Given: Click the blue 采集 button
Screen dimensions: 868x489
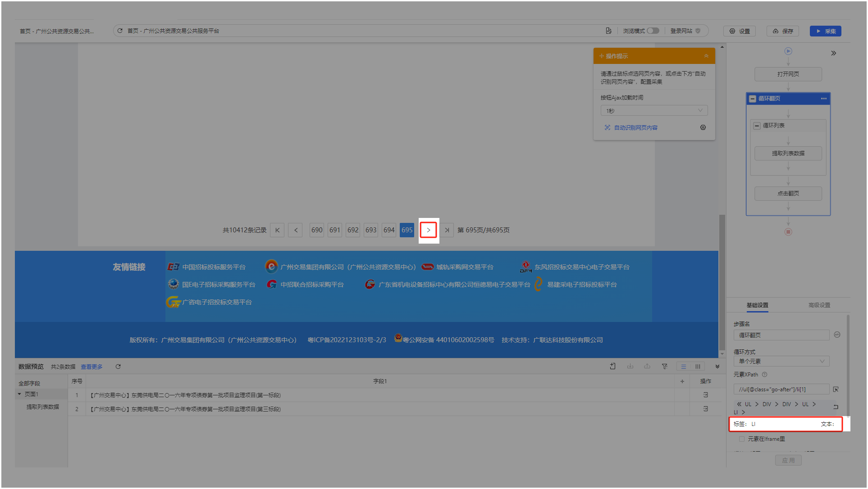Looking at the screenshot, I should (825, 32).
